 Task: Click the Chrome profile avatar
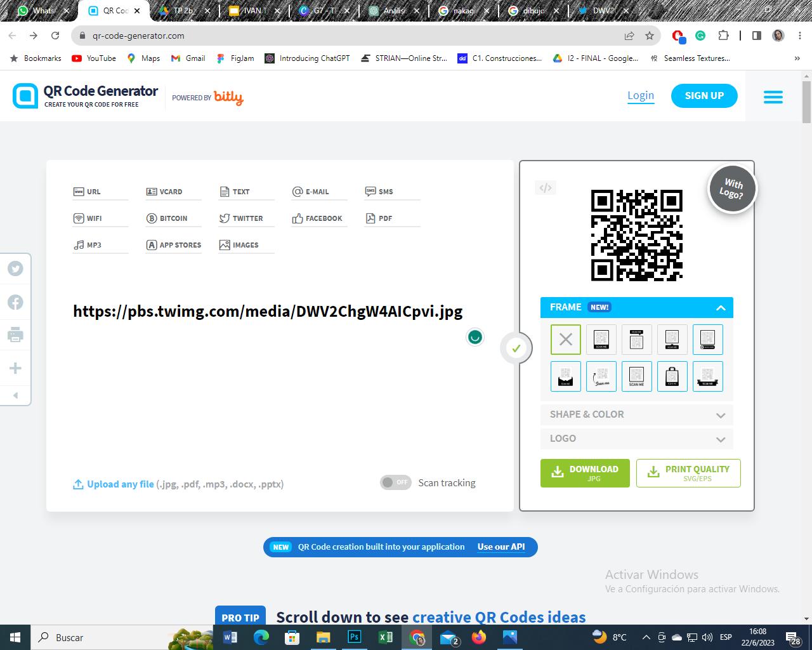tap(778, 36)
